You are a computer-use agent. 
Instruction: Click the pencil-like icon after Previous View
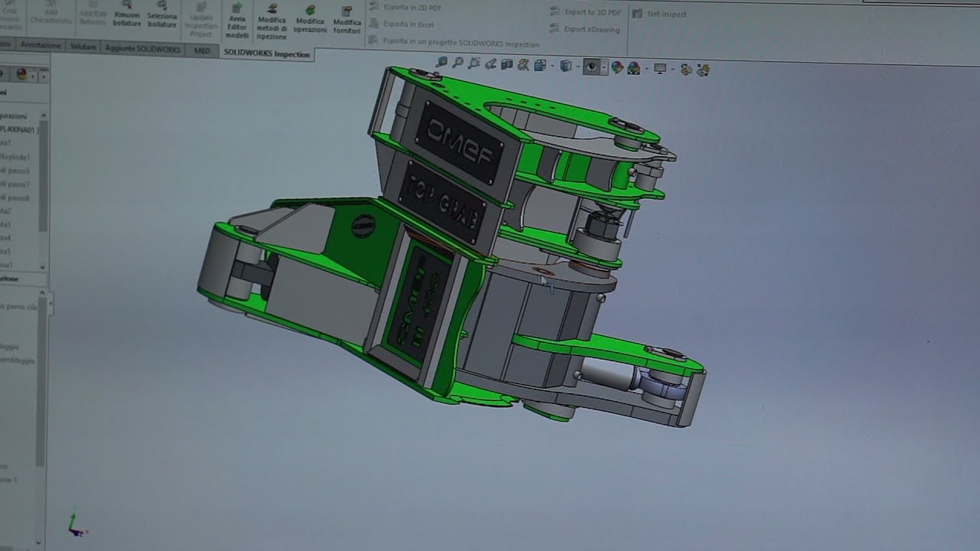point(491,64)
